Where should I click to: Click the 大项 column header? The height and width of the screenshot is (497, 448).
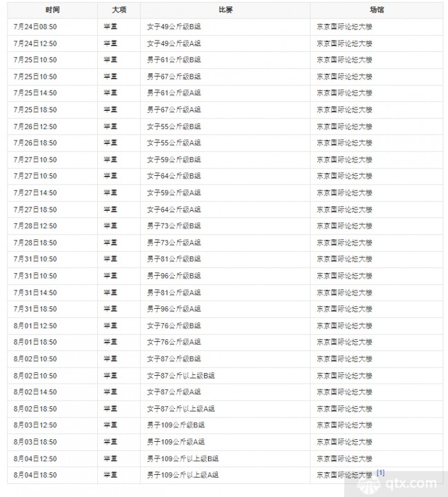pos(119,10)
